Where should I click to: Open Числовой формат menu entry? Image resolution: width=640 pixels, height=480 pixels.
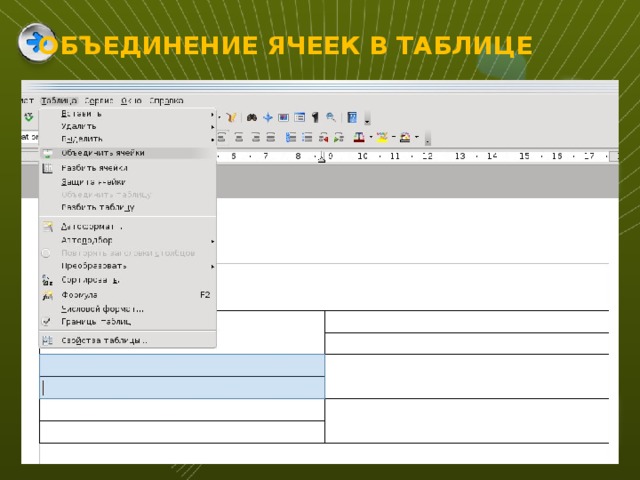(x=127, y=309)
